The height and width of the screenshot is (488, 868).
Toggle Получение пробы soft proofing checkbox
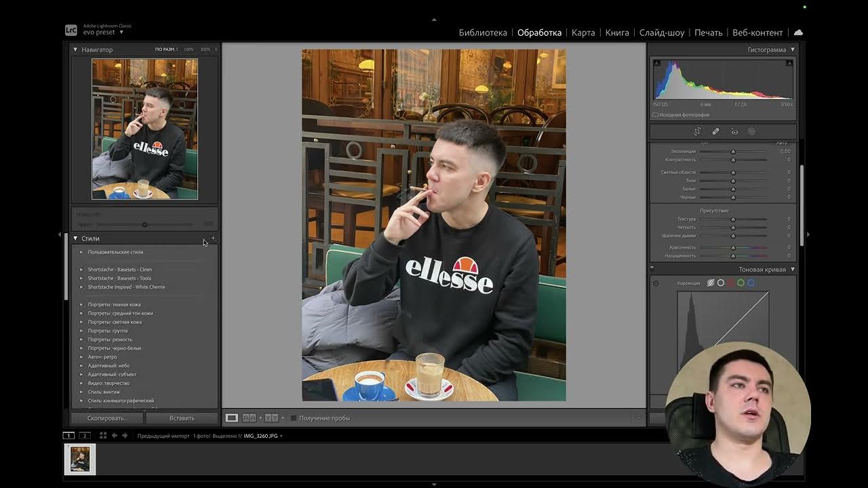pyautogui.click(x=294, y=418)
